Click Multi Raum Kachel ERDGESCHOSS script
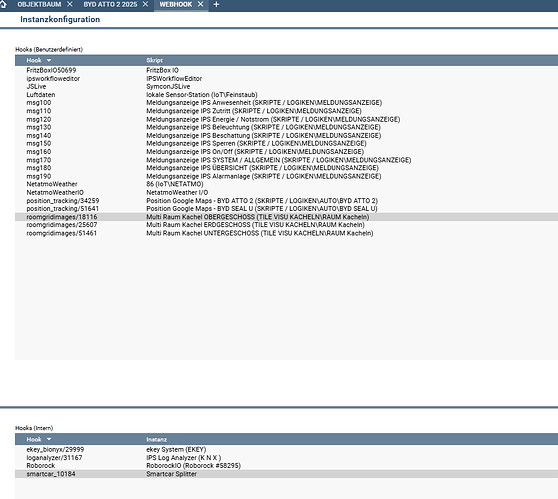558x499 pixels. click(x=256, y=225)
